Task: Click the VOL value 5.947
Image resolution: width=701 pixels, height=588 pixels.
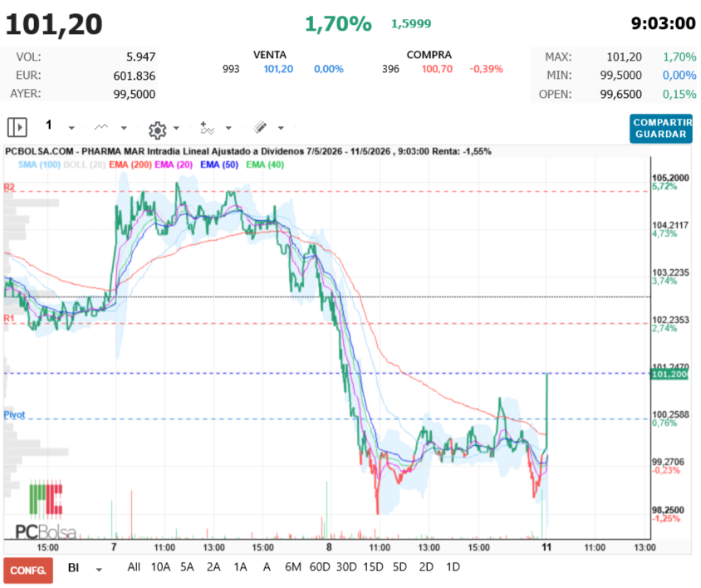Action: [141, 56]
